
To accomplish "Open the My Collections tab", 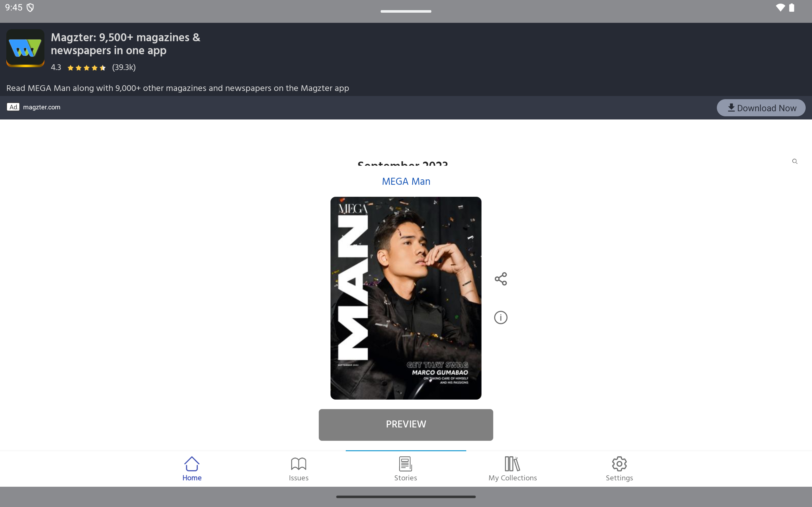I will tap(512, 468).
